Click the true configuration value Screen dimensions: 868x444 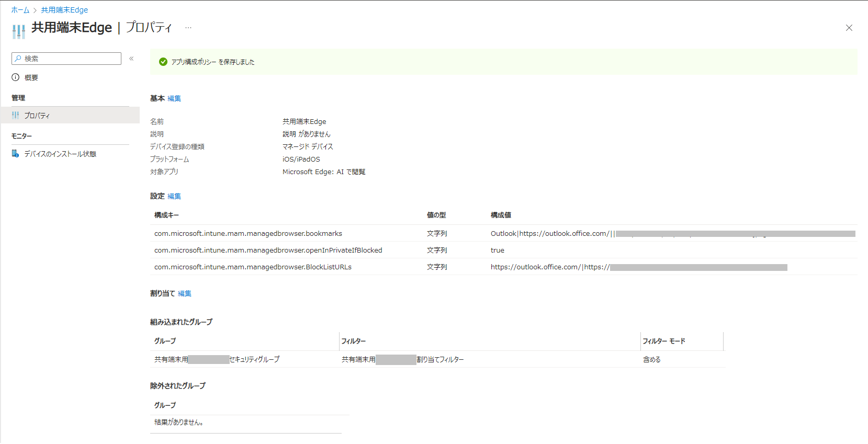coord(498,250)
